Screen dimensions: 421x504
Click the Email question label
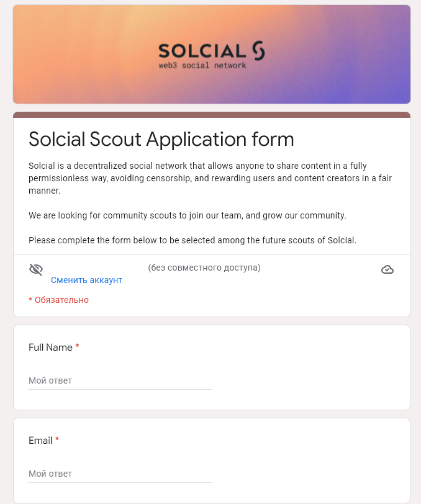[x=40, y=441]
